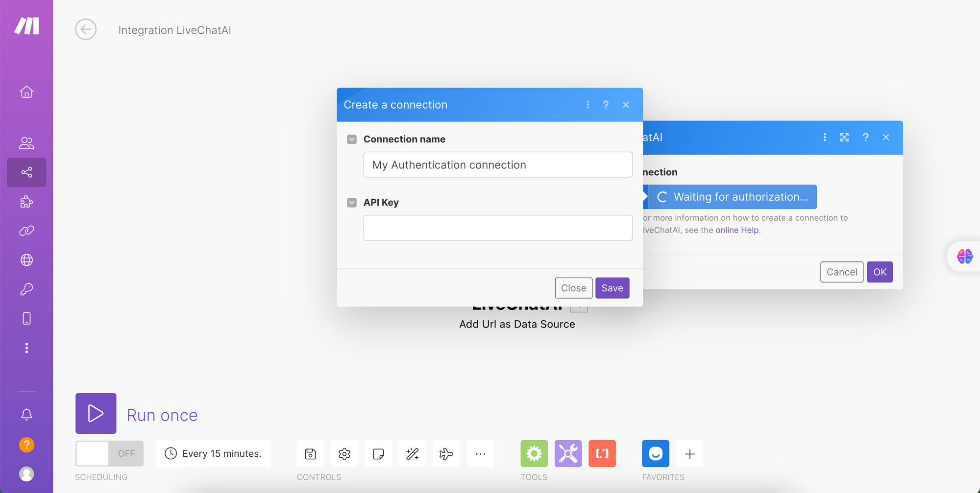Open the orange help question mark

[26, 445]
